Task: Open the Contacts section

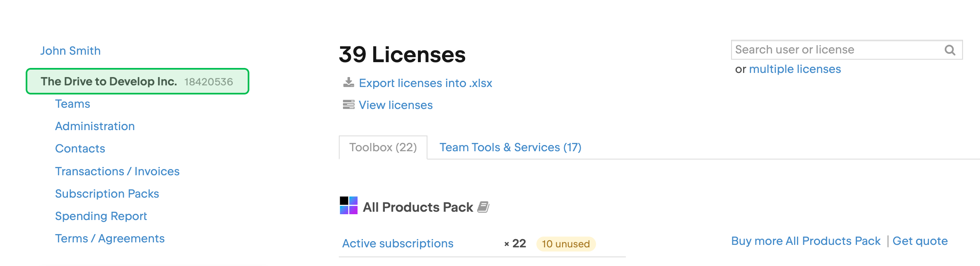Action: coord(80,148)
